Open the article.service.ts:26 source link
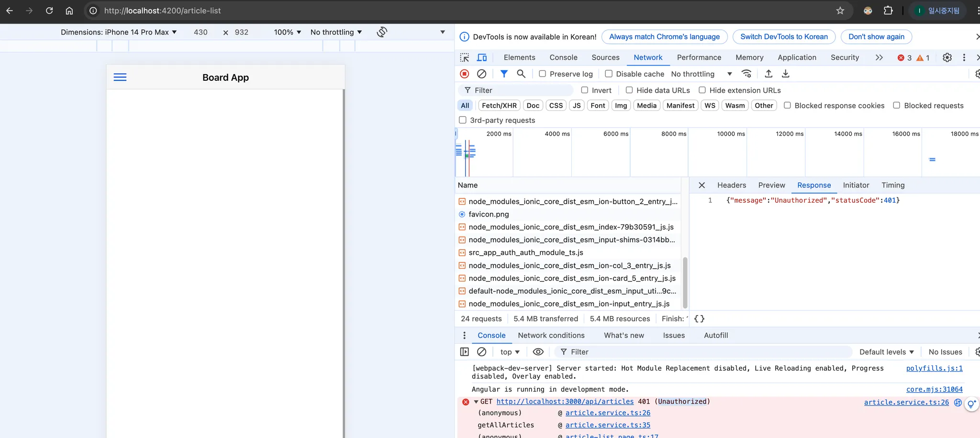Viewport: 980px width, 438px height. (x=906, y=402)
